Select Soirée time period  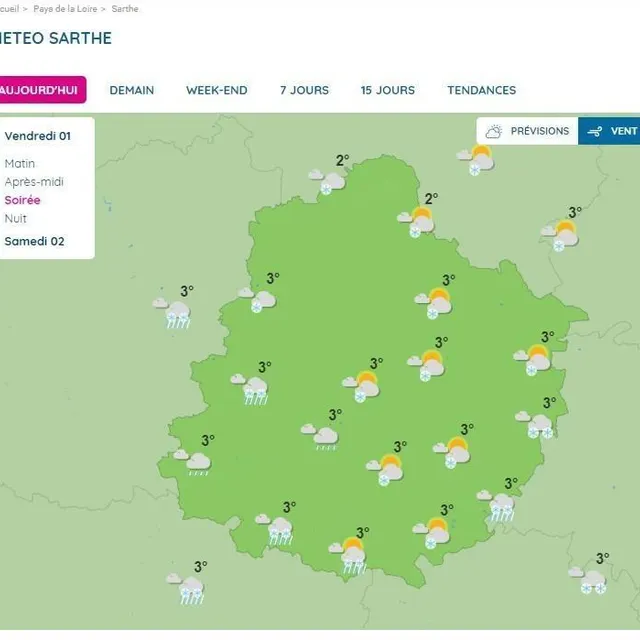22,200
